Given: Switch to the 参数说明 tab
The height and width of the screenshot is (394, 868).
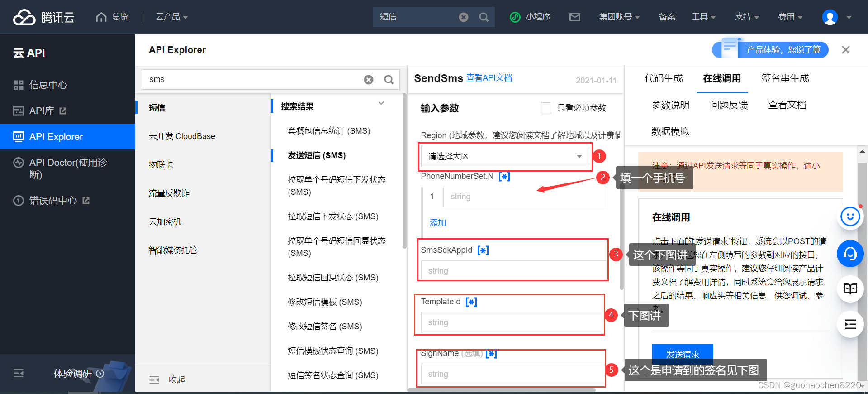Looking at the screenshot, I should click(x=670, y=105).
